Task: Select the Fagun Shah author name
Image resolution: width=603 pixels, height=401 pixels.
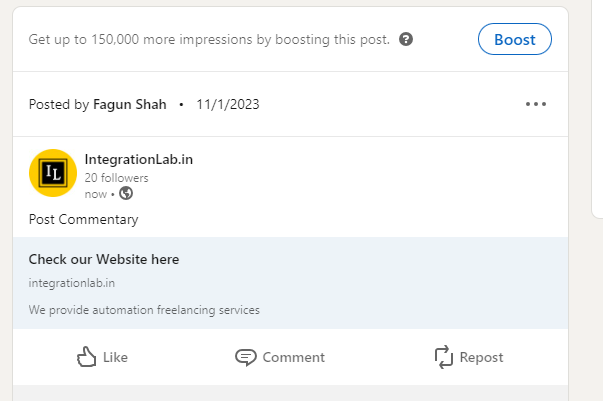Action: [x=130, y=104]
